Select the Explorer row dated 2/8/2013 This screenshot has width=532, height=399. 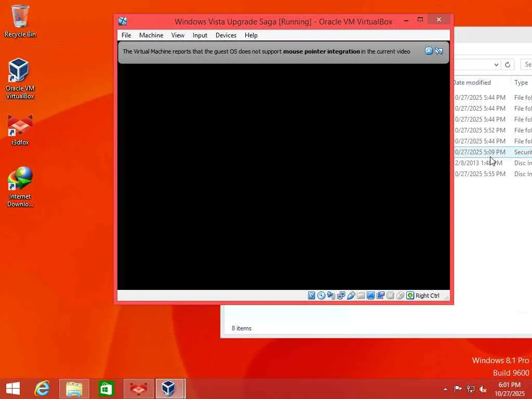click(x=493, y=163)
